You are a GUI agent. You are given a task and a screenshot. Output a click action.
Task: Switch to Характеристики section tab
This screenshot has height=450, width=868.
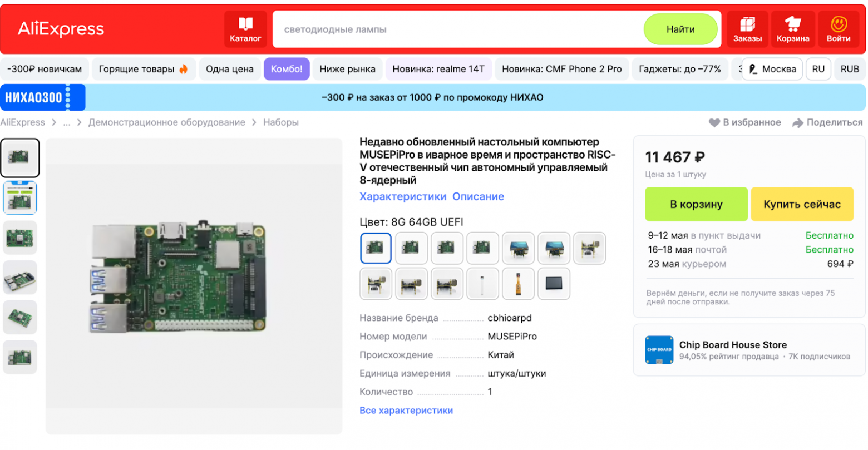(403, 196)
